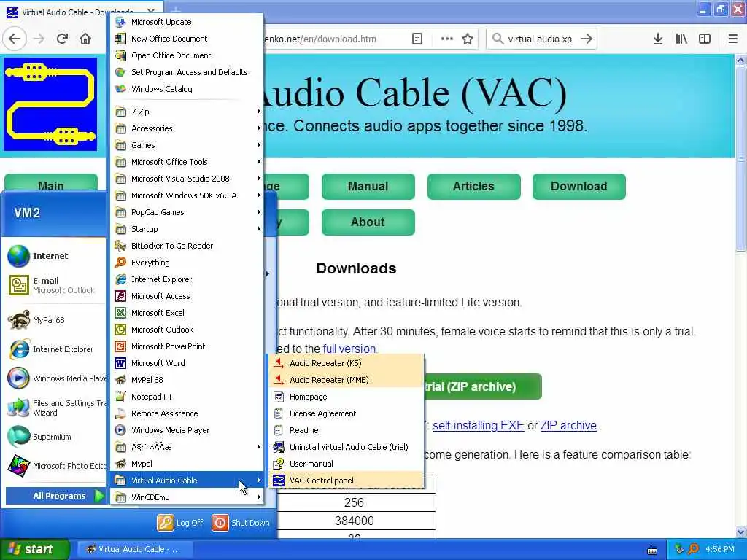
Task: Expand Microsoft Visual Studio 2008 folder
Action: (x=187, y=179)
